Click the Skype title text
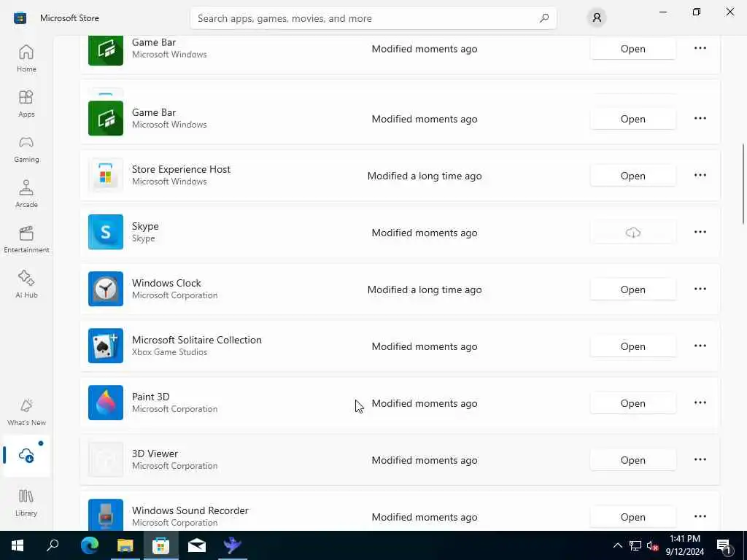747x560 pixels. (145, 226)
